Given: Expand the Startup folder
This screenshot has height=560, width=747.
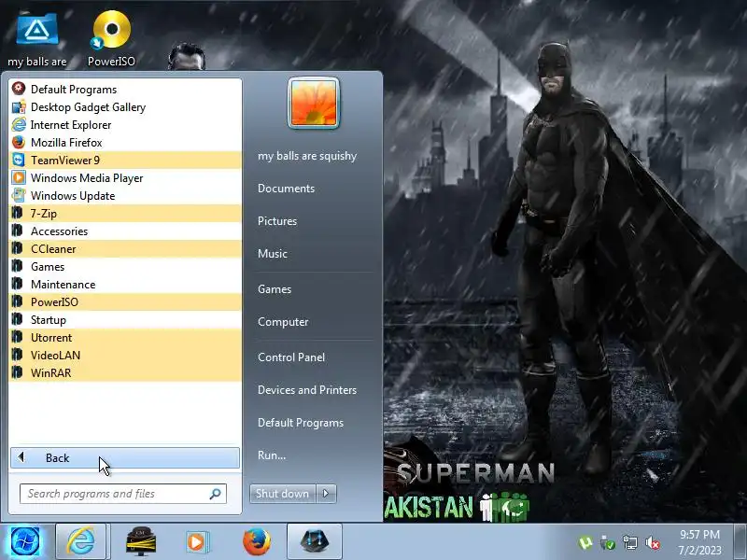Looking at the screenshot, I should [125, 319].
